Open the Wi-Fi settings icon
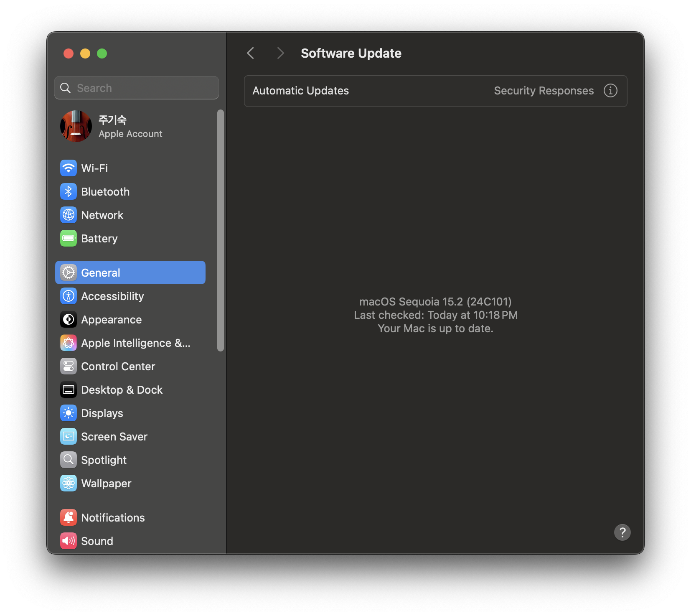Image resolution: width=691 pixels, height=616 pixels. coord(69,168)
